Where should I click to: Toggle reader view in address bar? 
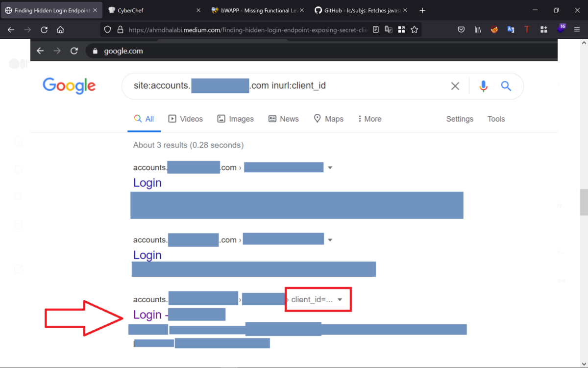(376, 29)
